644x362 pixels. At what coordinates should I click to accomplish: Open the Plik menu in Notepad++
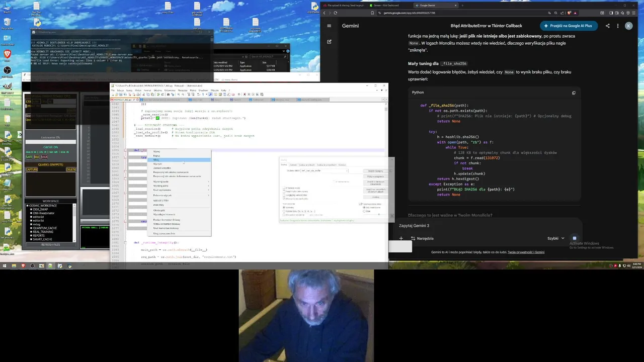pyautogui.click(x=113, y=90)
